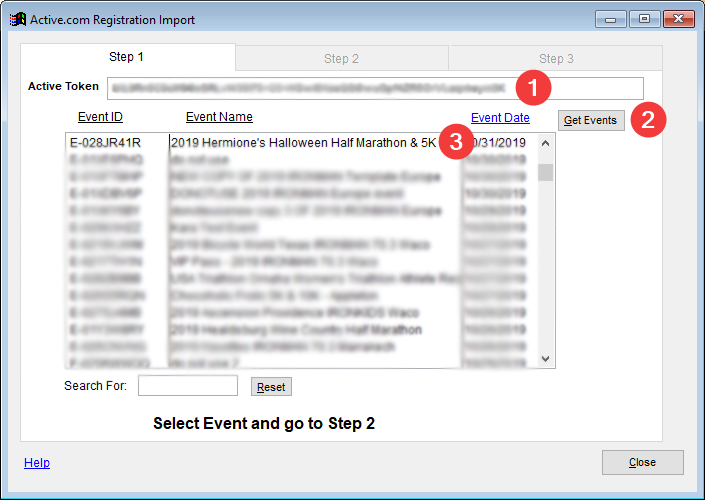Close window with the red X

(x=678, y=19)
